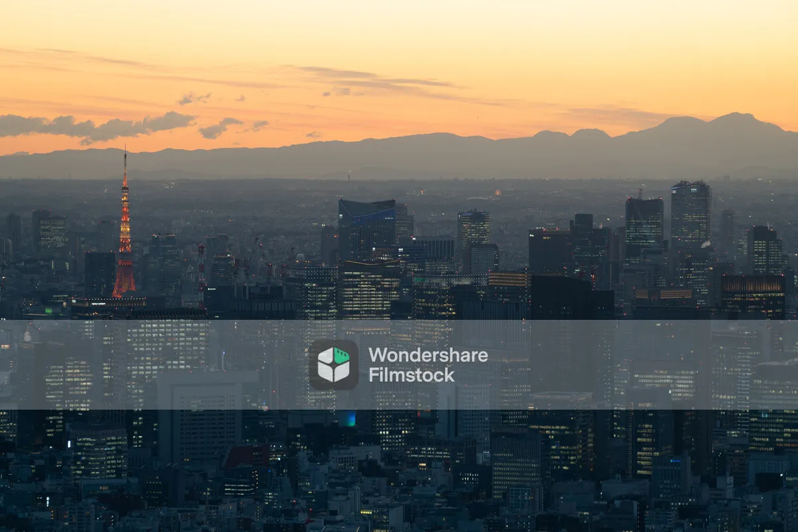This screenshot has height=532, width=798.
Task: Select the curved blue-edged skyscraper at center
Action: point(366,228)
